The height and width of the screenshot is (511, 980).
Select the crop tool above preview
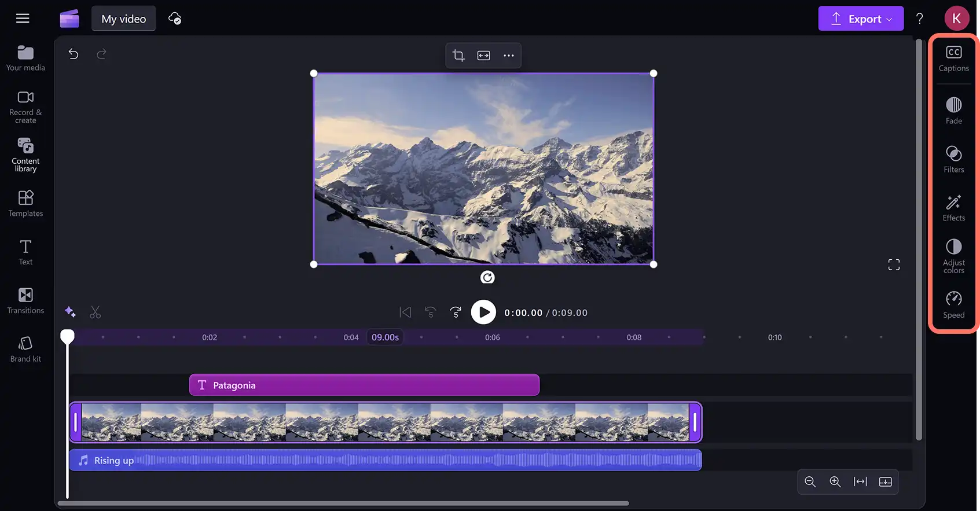pyautogui.click(x=458, y=56)
